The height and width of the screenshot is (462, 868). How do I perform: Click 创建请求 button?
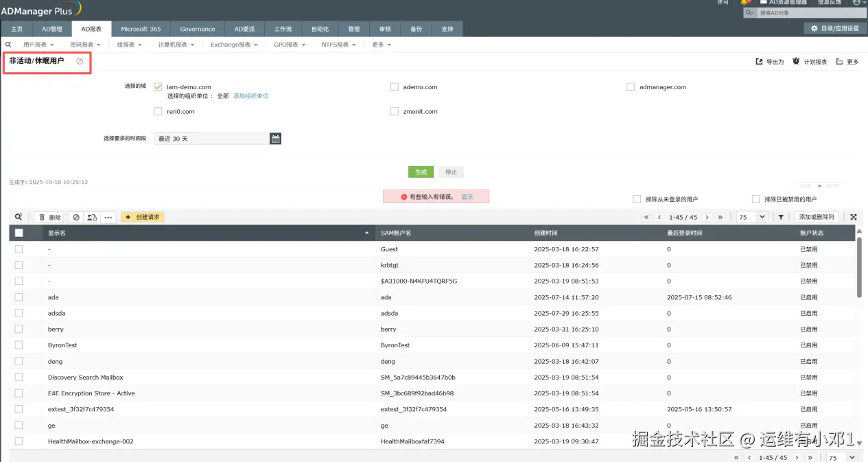tap(143, 217)
